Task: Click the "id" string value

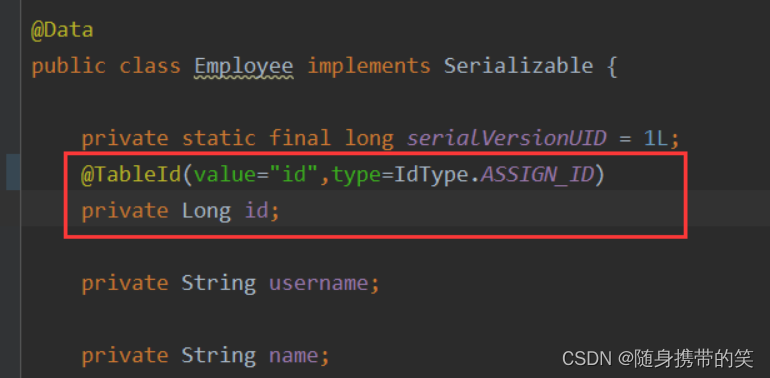Action: [x=294, y=175]
